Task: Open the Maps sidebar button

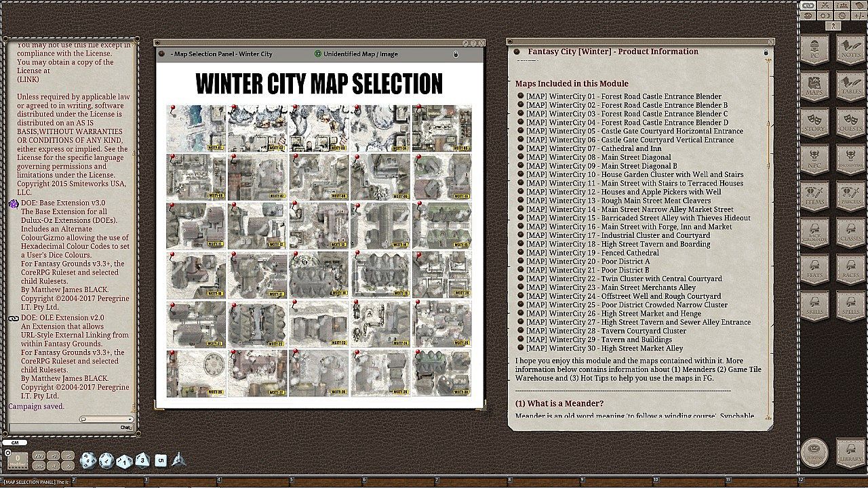Action: point(814,87)
